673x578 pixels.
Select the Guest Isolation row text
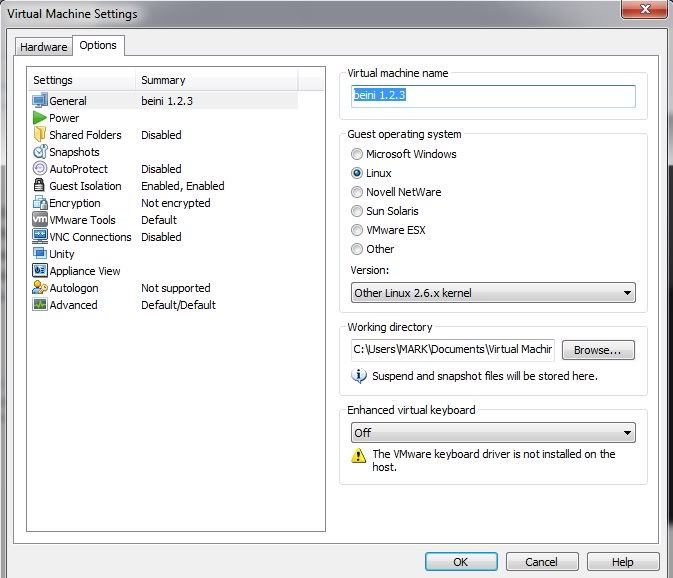point(85,186)
